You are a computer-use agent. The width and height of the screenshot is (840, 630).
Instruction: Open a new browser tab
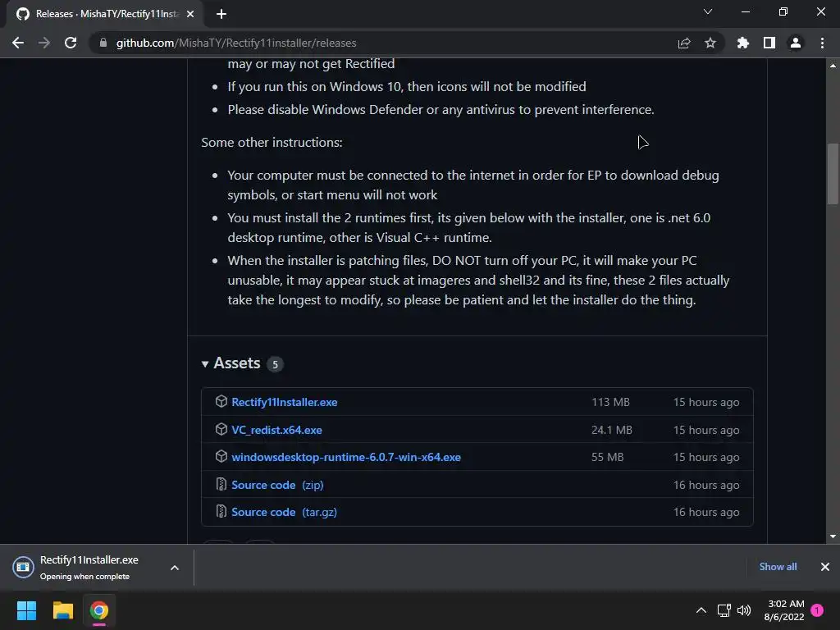[221, 14]
